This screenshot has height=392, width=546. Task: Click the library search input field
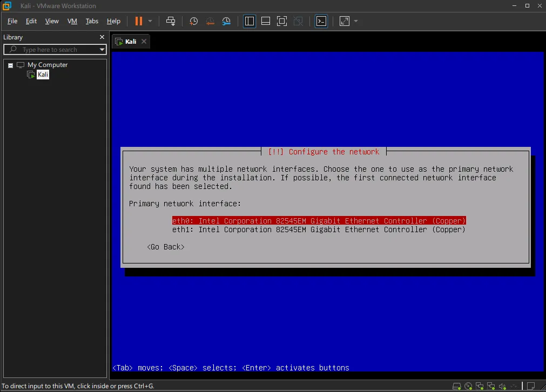54,50
